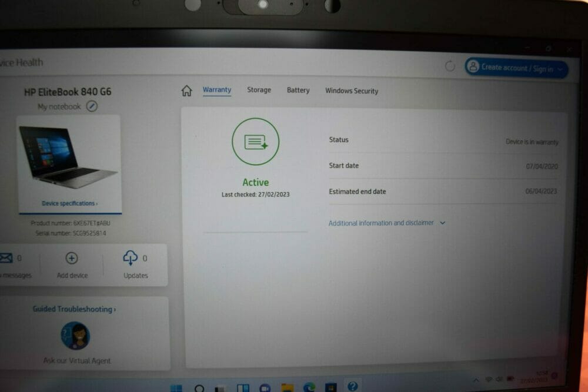The height and width of the screenshot is (392, 588).
Task: Click the volume speaker tray icon
Action: [499, 379]
